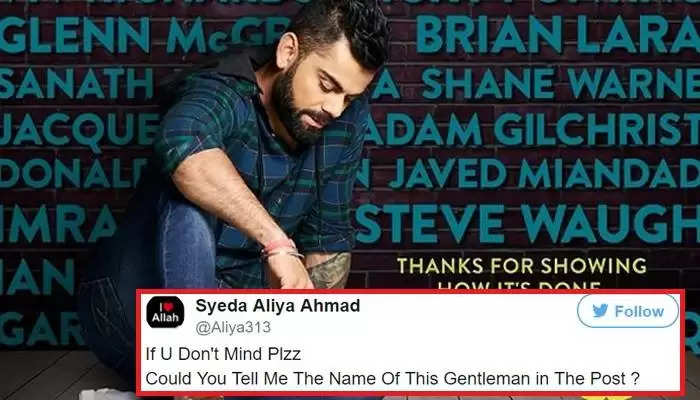Open the I love Allah profile avatar
The image size is (700, 400).
tap(165, 312)
